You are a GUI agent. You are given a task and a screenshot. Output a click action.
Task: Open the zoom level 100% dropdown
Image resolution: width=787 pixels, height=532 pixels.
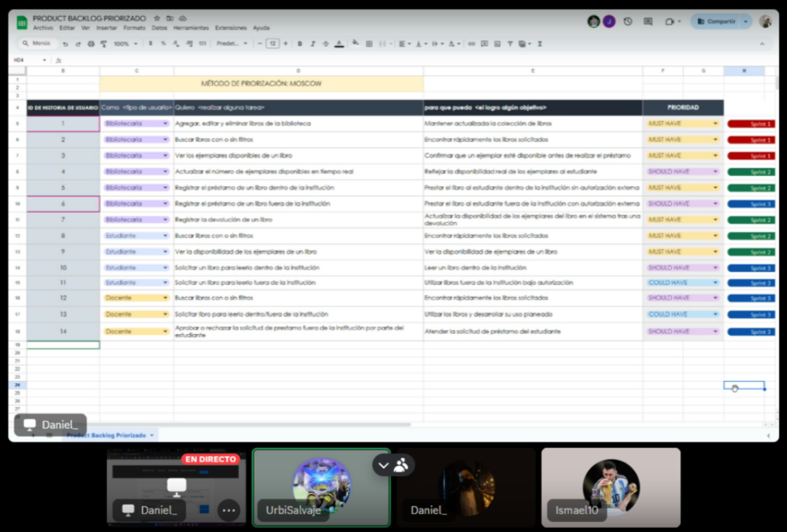[126, 43]
